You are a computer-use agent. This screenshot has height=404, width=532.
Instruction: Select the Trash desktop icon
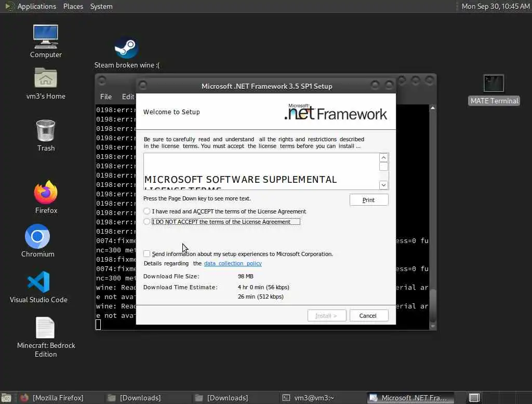click(x=46, y=136)
